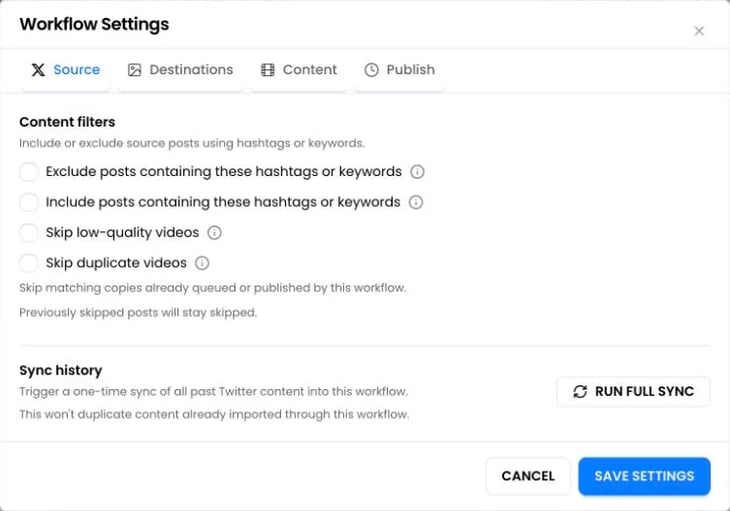Click the X logo icon on Source tab
This screenshot has width=730, height=511.
(38, 70)
